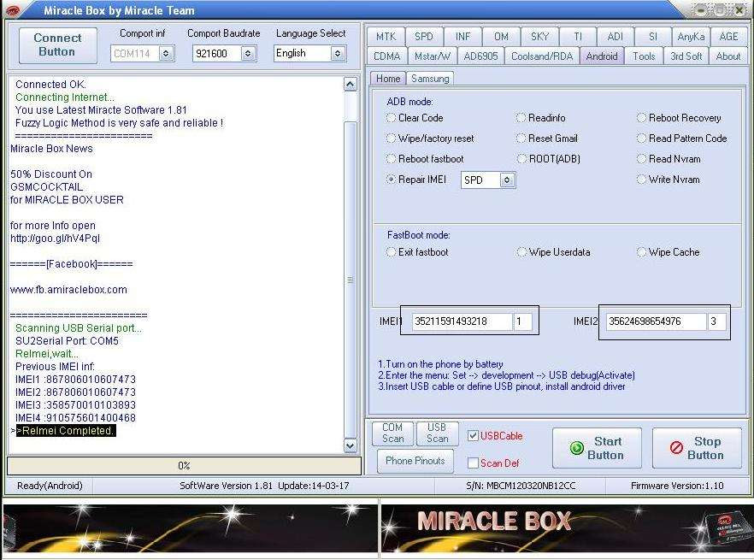Click the COM Scan button

pyautogui.click(x=392, y=433)
